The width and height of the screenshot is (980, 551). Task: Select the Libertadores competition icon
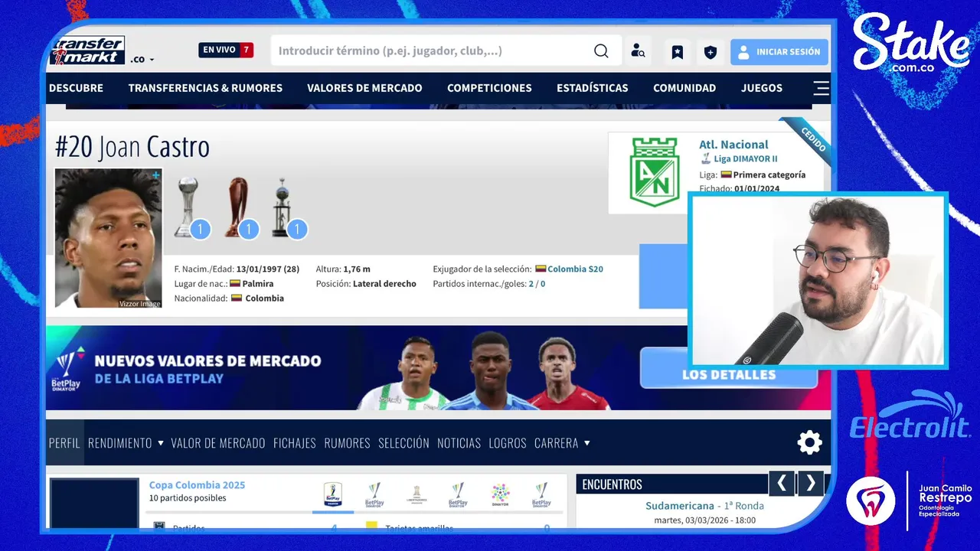416,495
